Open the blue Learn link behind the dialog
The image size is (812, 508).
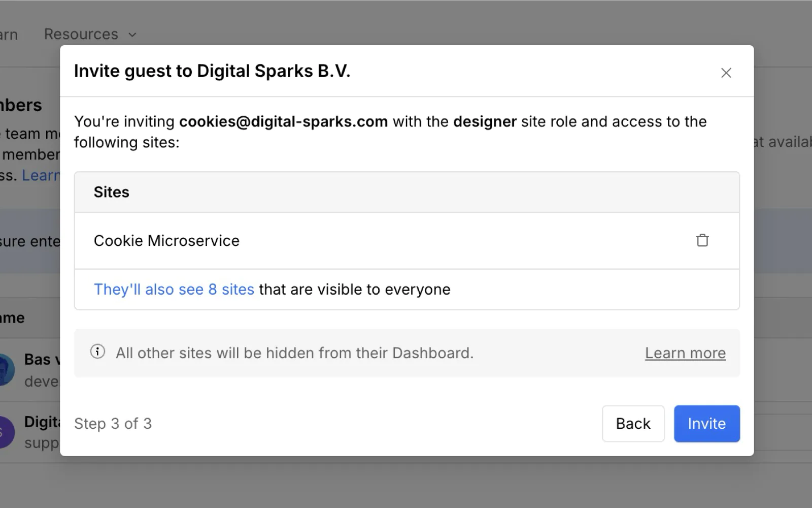point(41,175)
